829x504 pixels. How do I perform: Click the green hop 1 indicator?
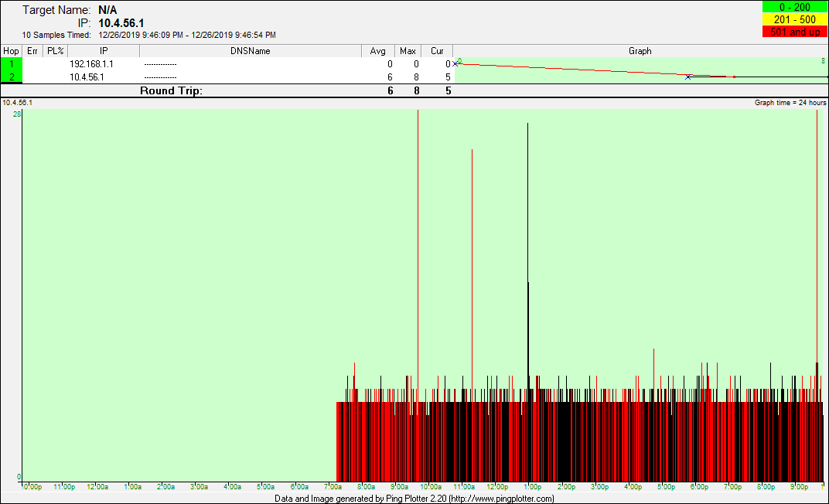coord(11,64)
